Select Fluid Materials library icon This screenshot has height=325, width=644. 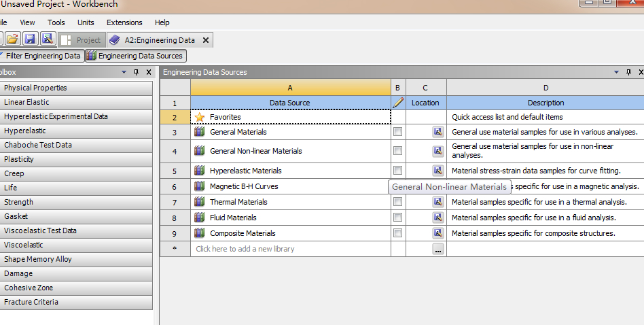click(x=199, y=218)
